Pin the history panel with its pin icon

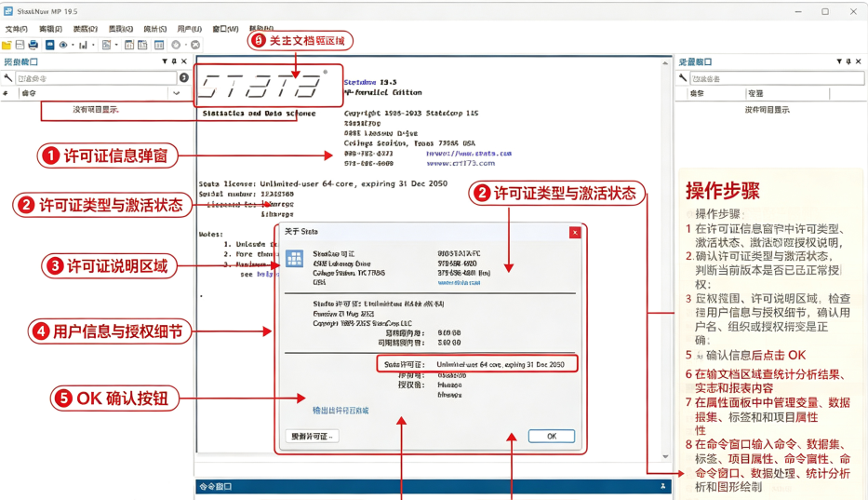(x=174, y=61)
